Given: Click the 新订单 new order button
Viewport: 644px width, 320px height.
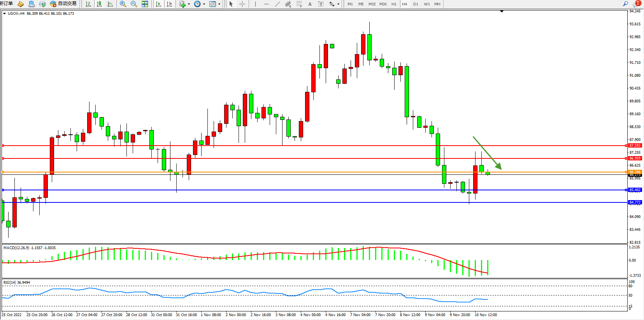Looking at the screenshot, I should coord(6,4).
